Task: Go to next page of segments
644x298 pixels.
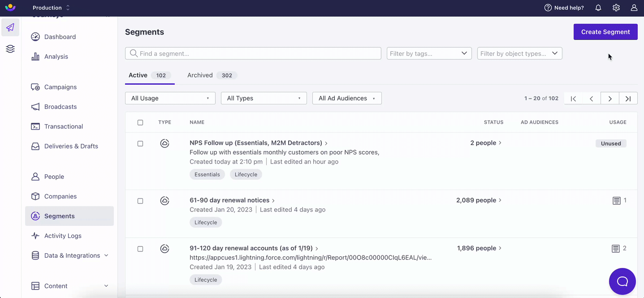Action: point(610,99)
